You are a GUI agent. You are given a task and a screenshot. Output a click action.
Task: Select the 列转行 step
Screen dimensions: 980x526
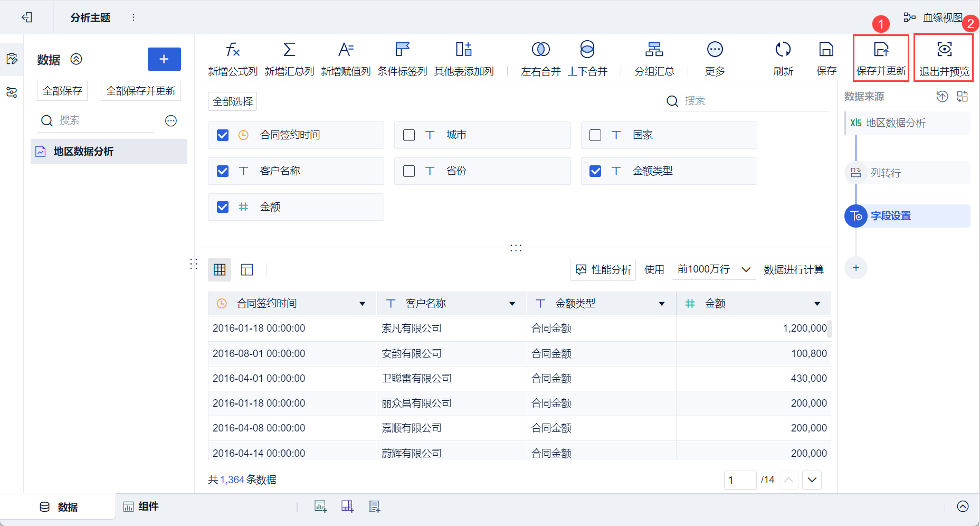point(907,173)
